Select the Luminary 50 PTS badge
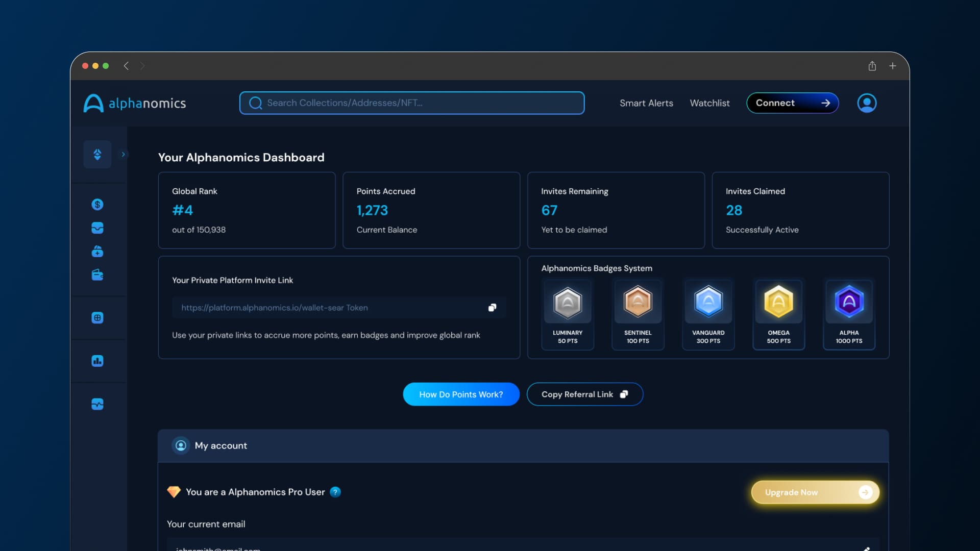980x551 pixels. (x=568, y=314)
